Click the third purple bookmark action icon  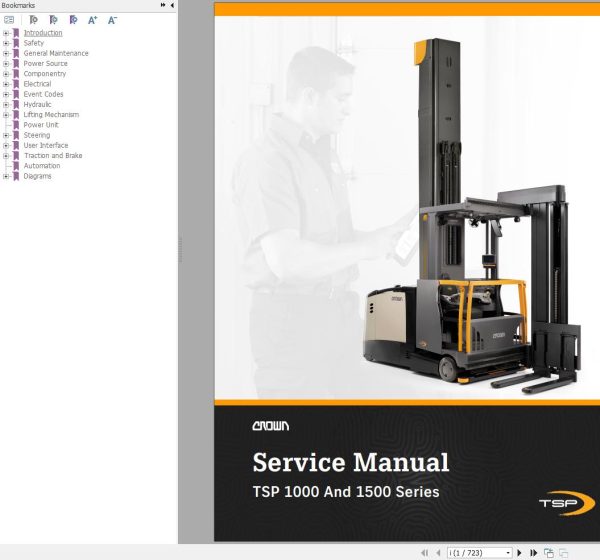[73, 20]
